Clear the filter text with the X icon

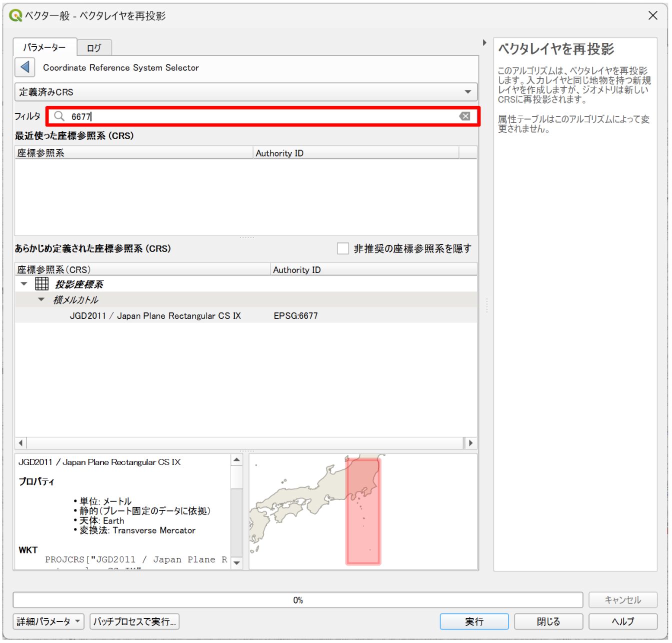pos(465,116)
